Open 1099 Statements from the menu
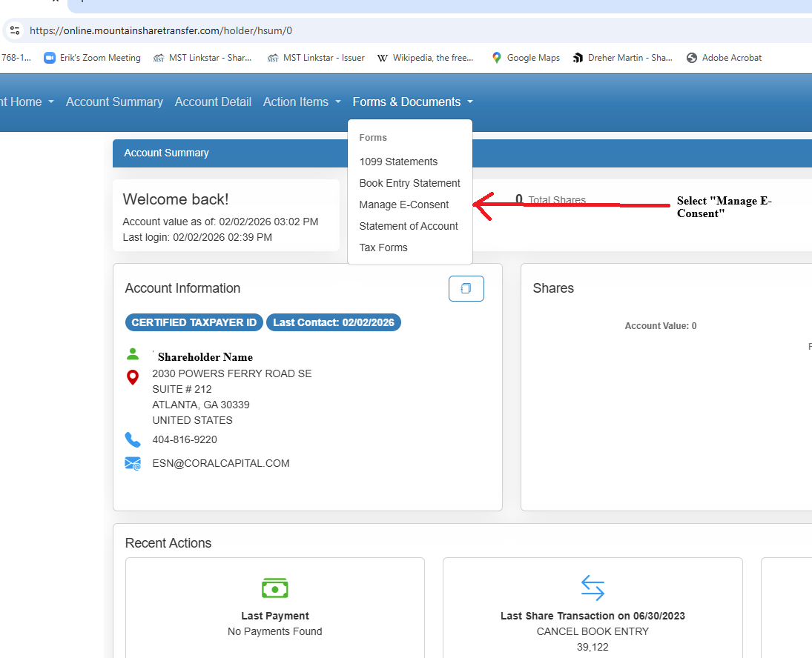This screenshot has height=658, width=812. tap(398, 162)
